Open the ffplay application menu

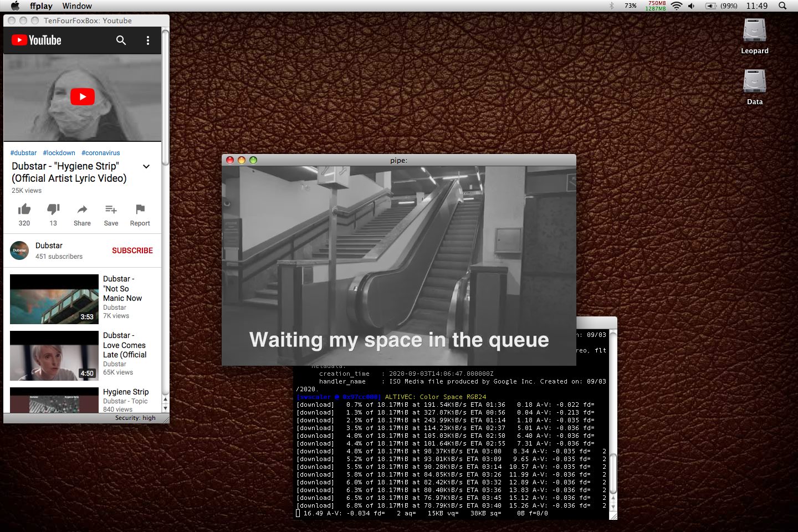(41, 6)
